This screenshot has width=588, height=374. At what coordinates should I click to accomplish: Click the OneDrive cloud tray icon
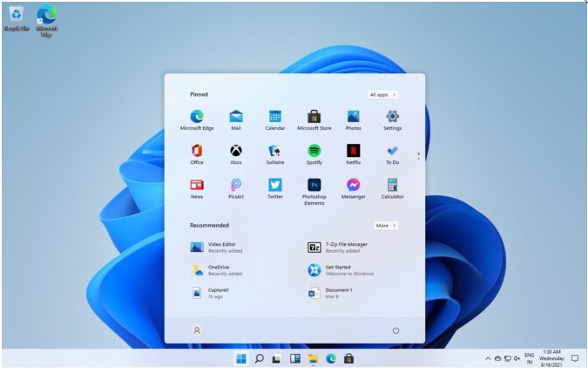tap(497, 358)
